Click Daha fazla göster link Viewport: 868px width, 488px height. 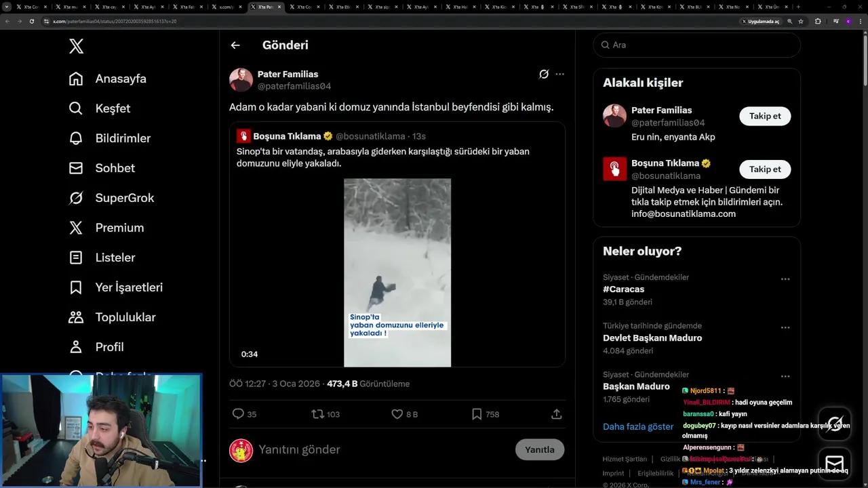638,426
